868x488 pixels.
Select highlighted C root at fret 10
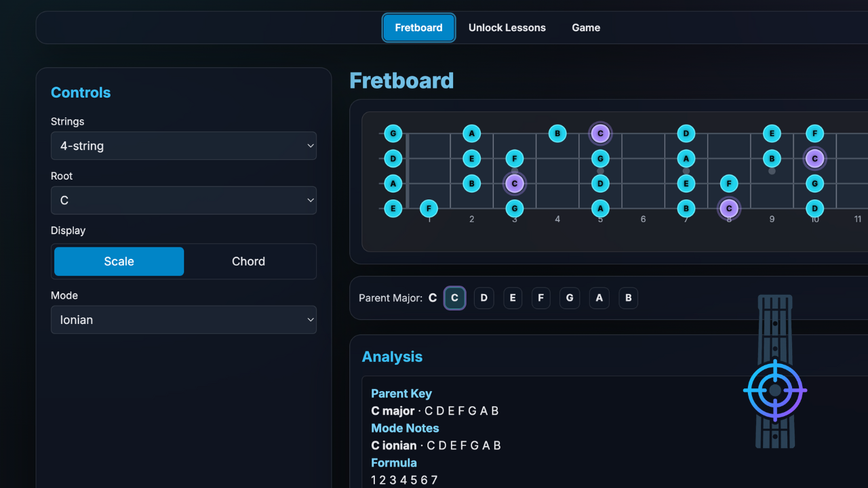point(814,159)
